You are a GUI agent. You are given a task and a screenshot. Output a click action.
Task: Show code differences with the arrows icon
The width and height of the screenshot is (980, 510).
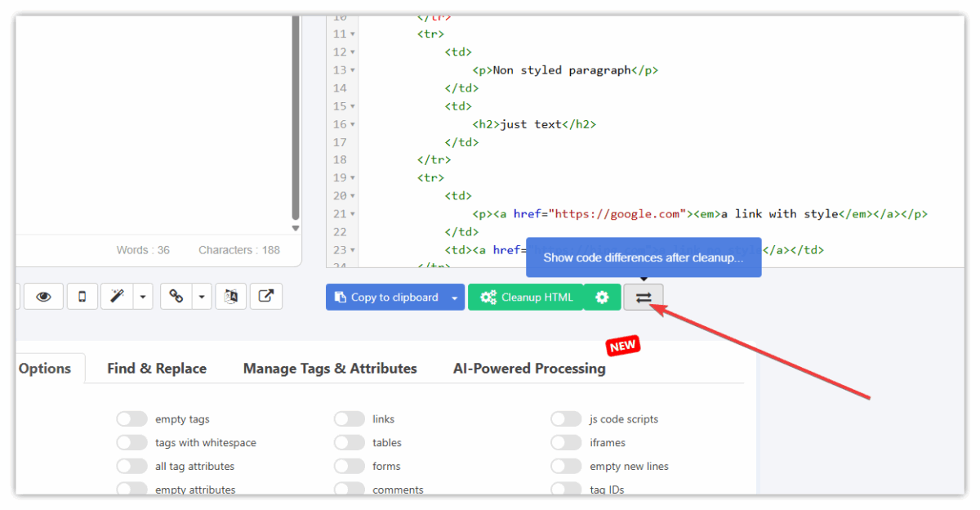(x=644, y=297)
